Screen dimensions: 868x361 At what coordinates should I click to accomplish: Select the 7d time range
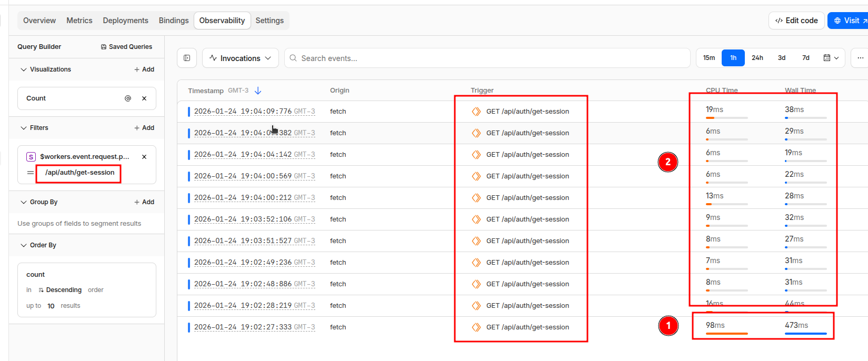(x=806, y=58)
